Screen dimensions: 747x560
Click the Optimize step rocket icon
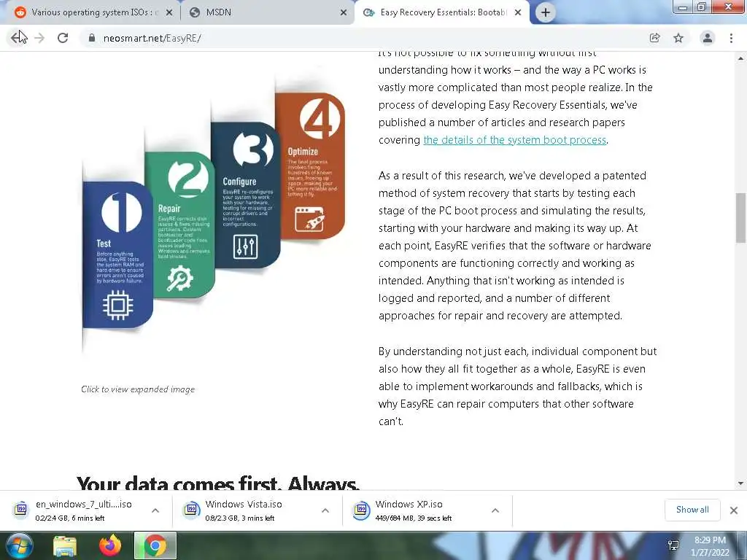pyautogui.click(x=309, y=219)
